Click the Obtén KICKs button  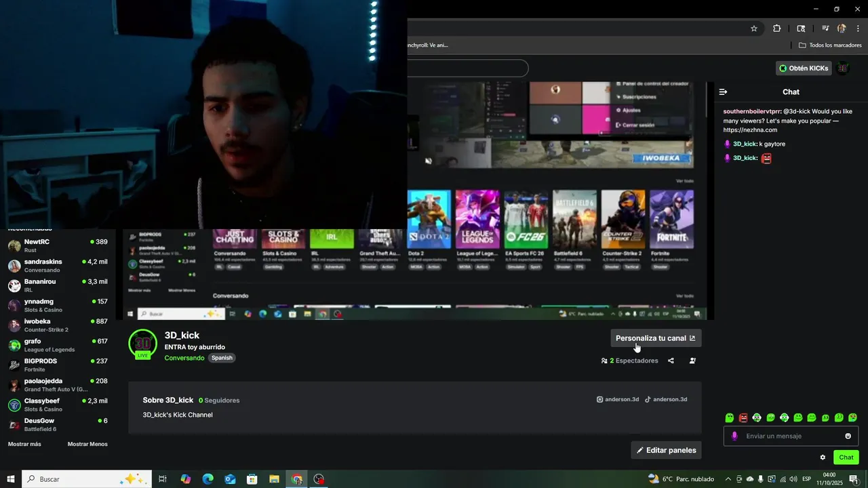click(x=804, y=68)
